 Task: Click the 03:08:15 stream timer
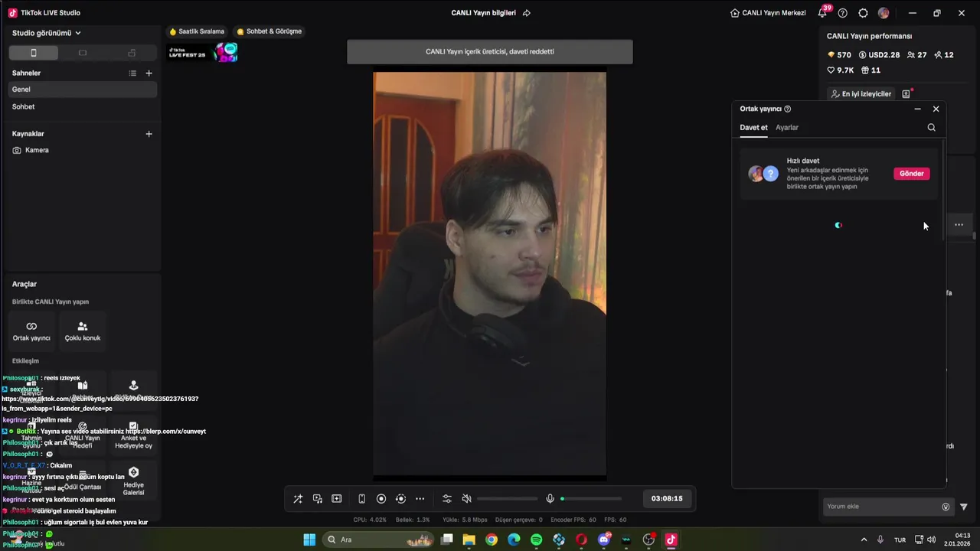667,498
